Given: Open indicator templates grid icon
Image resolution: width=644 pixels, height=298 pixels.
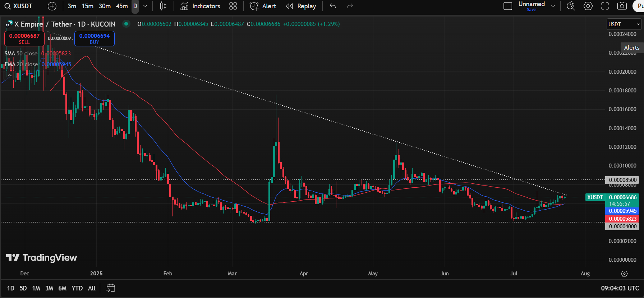Looking at the screenshot, I should [233, 6].
